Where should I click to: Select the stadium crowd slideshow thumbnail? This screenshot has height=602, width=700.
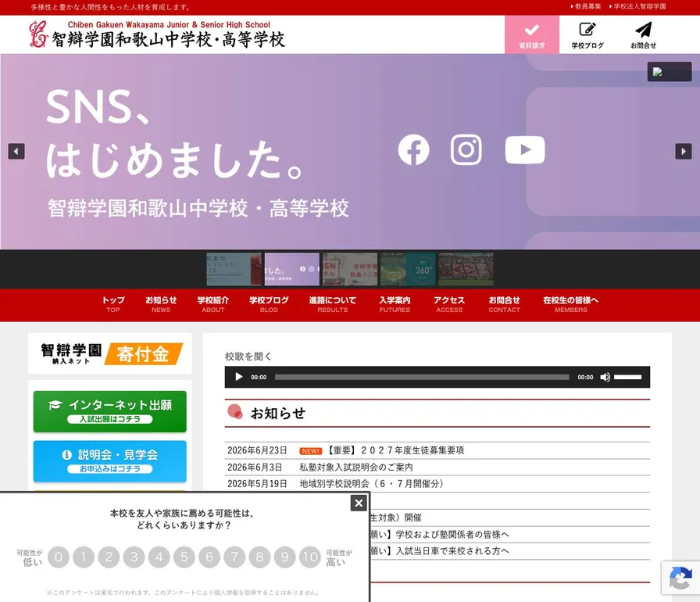coord(466,269)
